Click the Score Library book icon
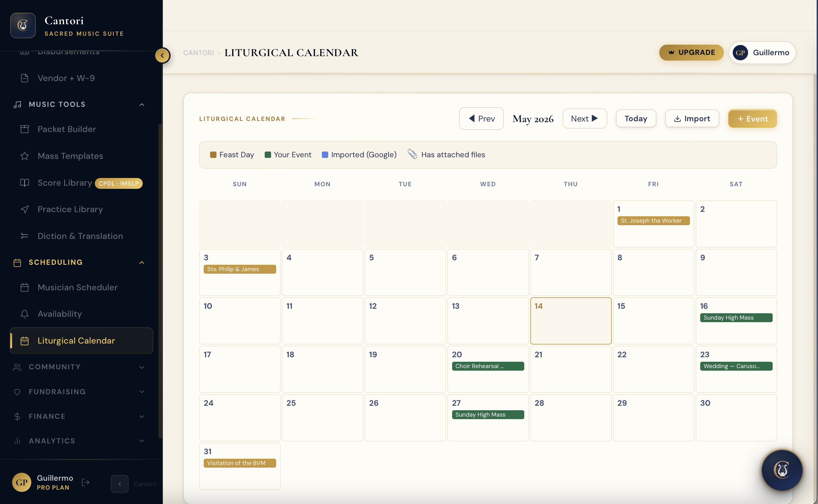Image resolution: width=818 pixels, height=504 pixels. coord(24,183)
